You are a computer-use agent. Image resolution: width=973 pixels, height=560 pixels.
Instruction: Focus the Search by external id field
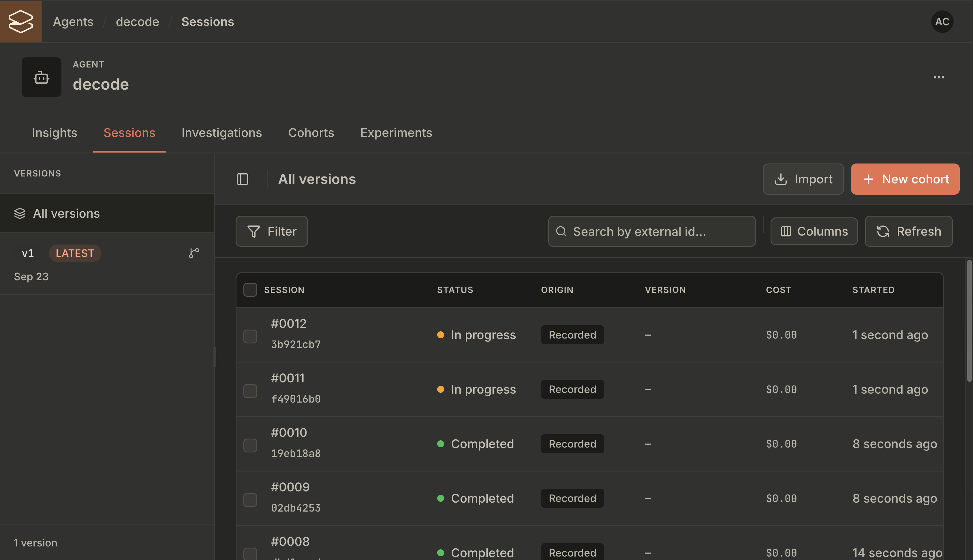click(652, 232)
